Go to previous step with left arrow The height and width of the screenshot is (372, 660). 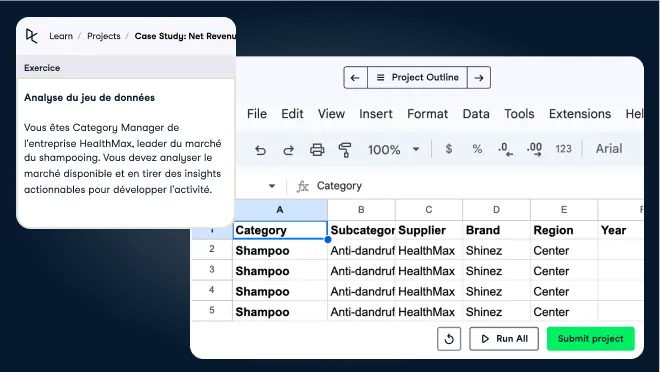tap(355, 77)
